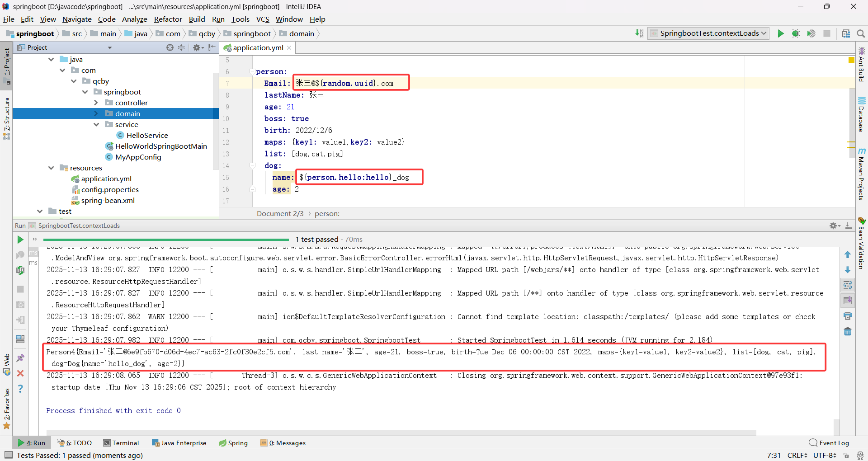Stop process square in the Run panel
The height and width of the screenshot is (461, 868).
point(20,289)
